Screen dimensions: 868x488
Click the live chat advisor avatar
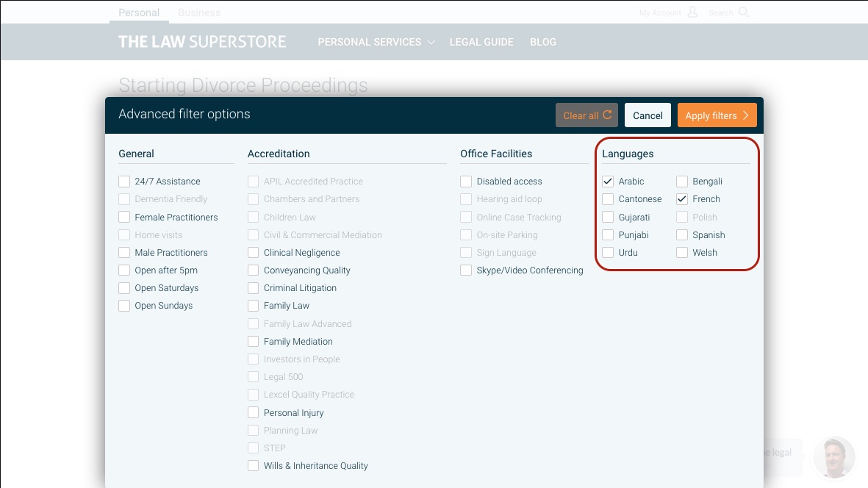pos(833,457)
